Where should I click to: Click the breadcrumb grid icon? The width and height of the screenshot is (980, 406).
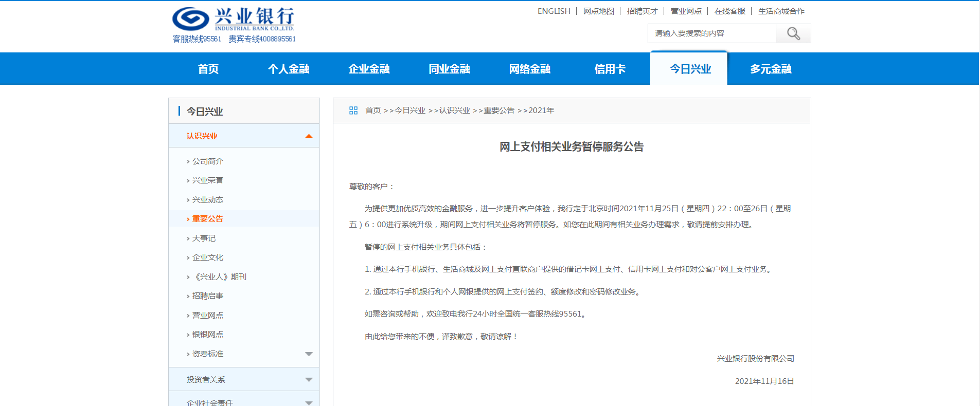pos(353,110)
